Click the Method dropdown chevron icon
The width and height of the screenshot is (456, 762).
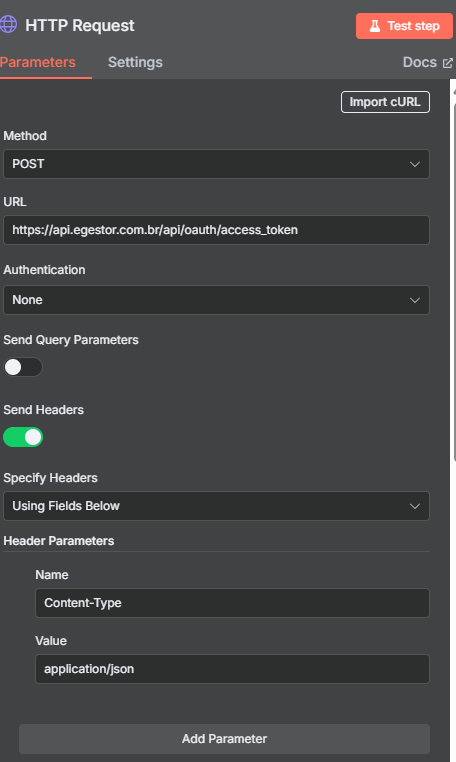pyautogui.click(x=415, y=164)
